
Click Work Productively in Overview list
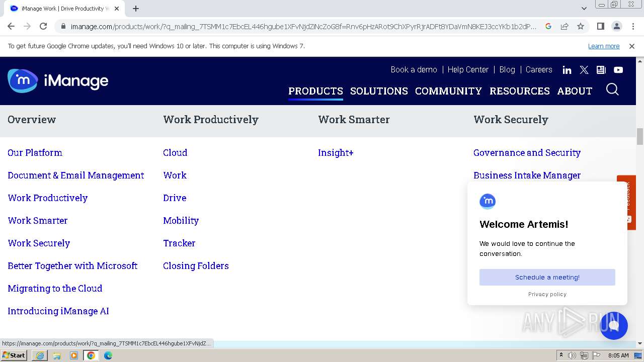pos(48,198)
